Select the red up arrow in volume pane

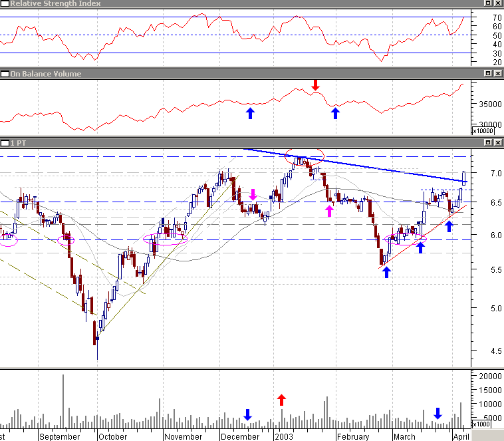[x=281, y=400]
